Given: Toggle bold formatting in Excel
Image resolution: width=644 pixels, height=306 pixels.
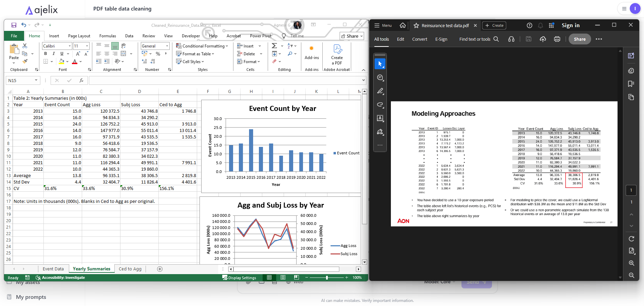Looking at the screenshot, I should pos(45,53).
